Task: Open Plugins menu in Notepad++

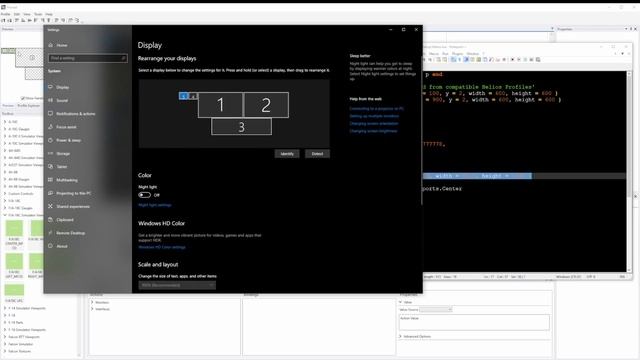Action: point(458,54)
